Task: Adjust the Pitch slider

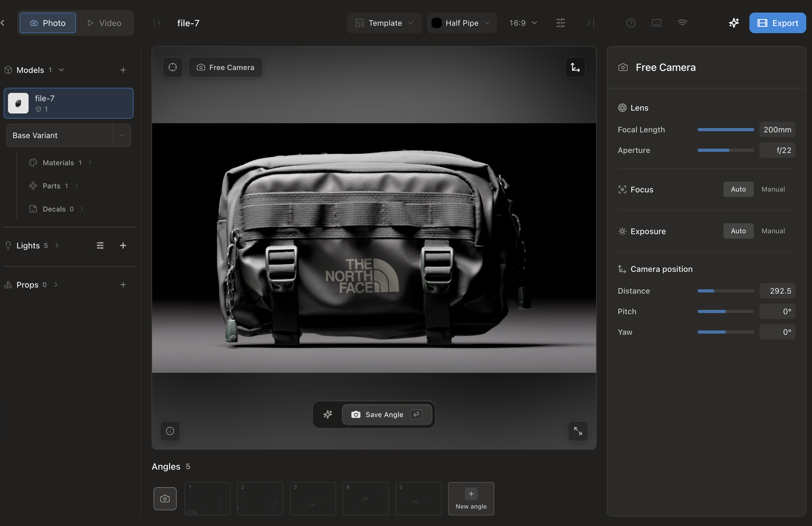Action: coord(726,311)
